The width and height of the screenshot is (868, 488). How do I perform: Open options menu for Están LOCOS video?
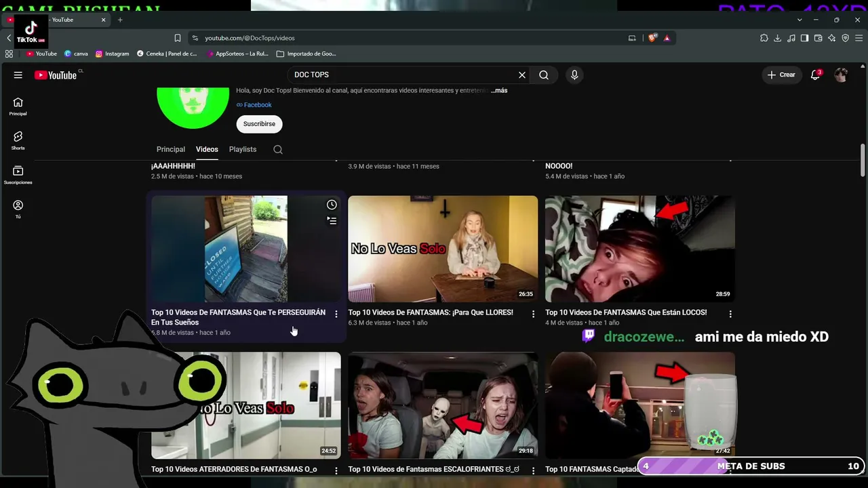coord(730,314)
